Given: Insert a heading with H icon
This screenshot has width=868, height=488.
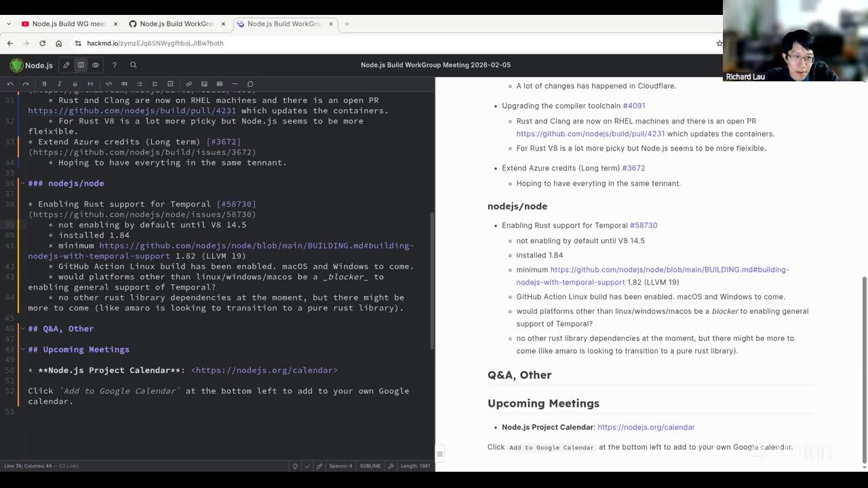Looking at the screenshot, I should pyautogui.click(x=90, y=84).
